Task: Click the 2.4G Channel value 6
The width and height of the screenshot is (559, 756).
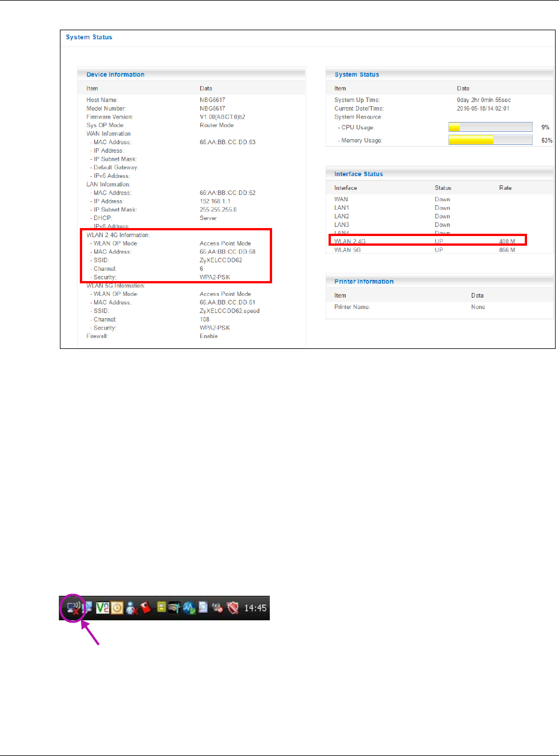Action: tap(201, 269)
